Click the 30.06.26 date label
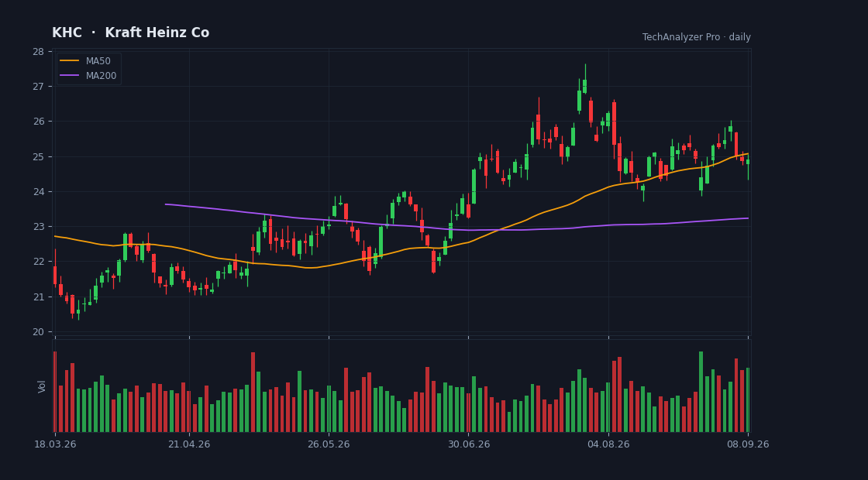The width and height of the screenshot is (868, 480). (x=469, y=444)
